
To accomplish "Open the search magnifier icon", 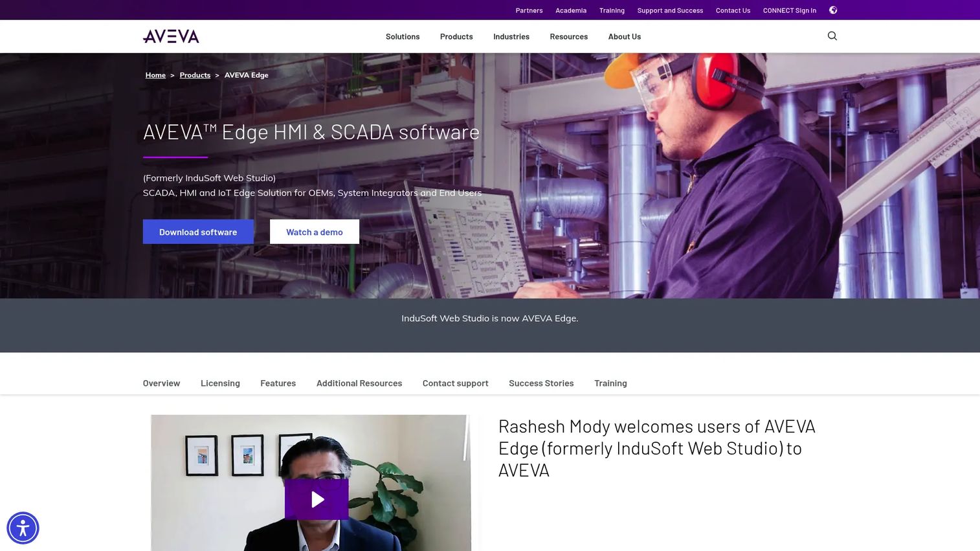I will coord(832,36).
